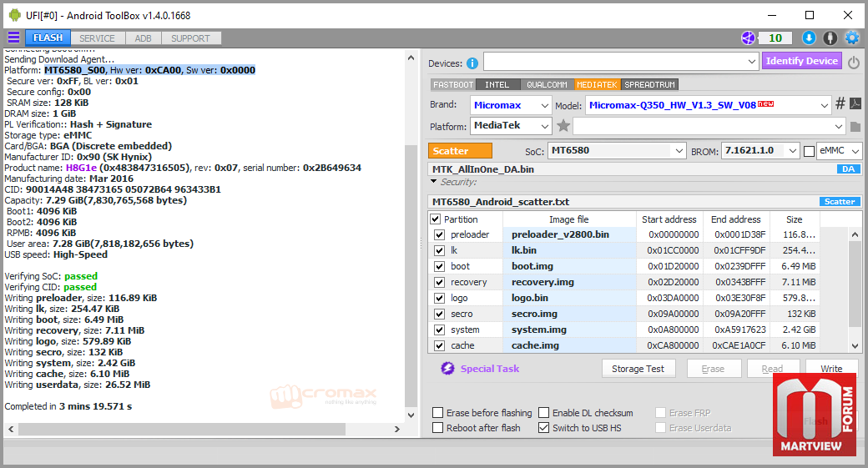The image size is (868, 468).
Task: Select the QUALCOMM chipset tab
Action: tap(547, 84)
